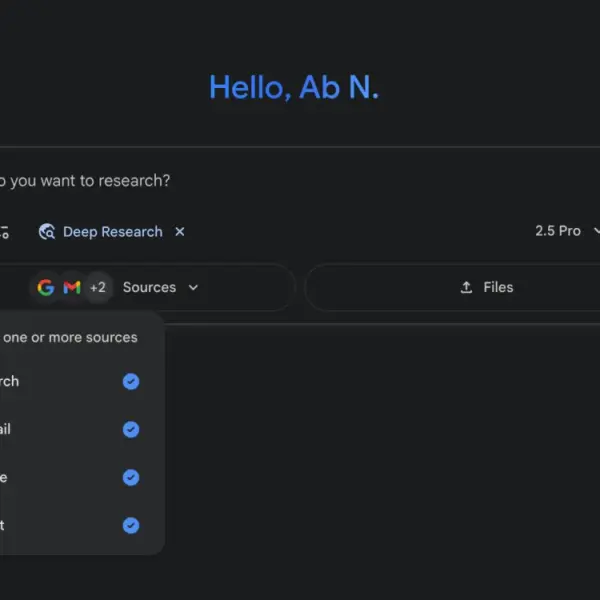The image size is (600, 600).
Task: Uncheck the Drive source checkbox
Action: 131,478
